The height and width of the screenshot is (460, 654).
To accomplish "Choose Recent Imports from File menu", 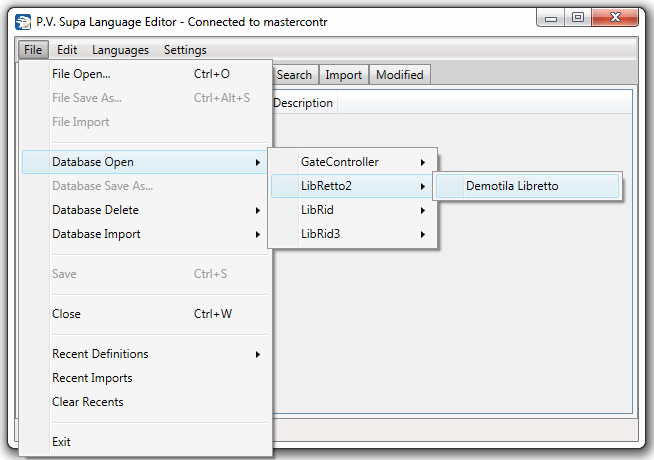I will point(92,378).
